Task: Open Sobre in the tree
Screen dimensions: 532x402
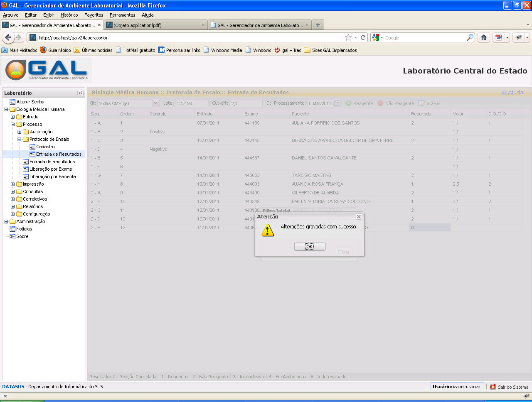Action: [x=22, y=236]
